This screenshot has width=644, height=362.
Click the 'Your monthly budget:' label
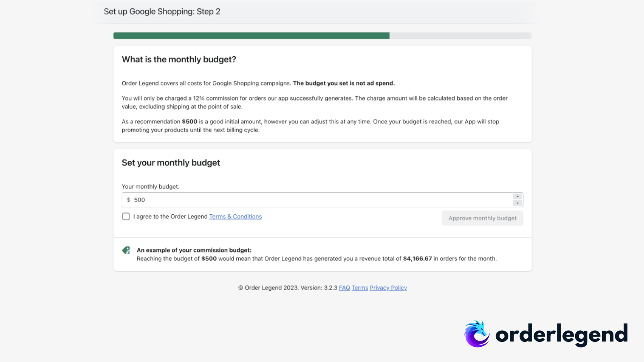coord(151,187)
